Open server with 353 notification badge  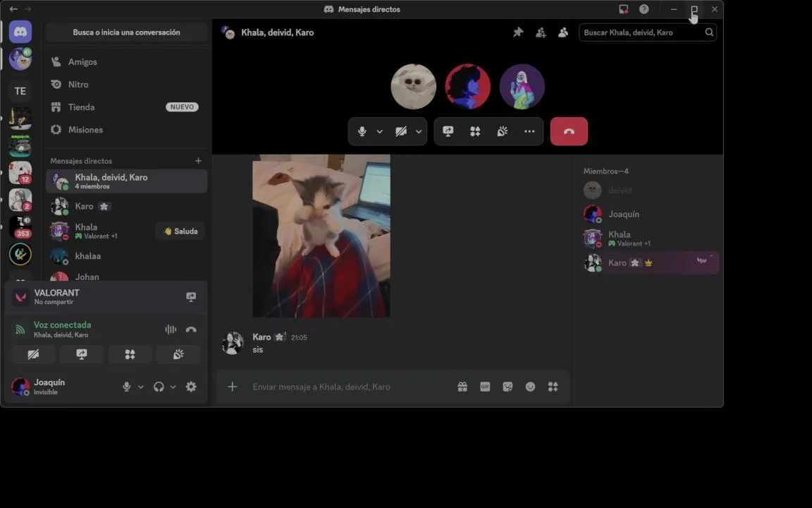(x=20, y=227)
